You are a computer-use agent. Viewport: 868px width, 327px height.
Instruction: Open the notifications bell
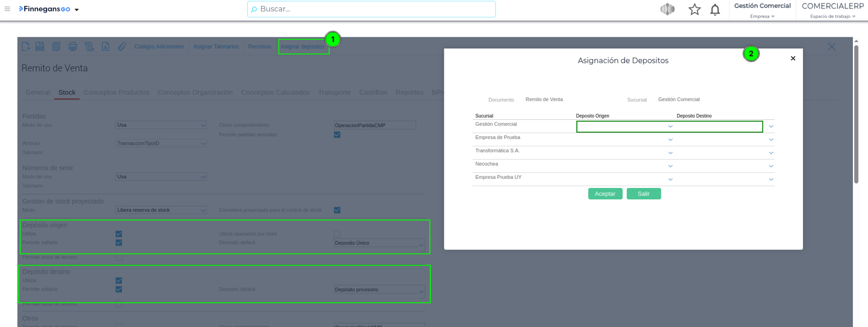[x=715, y=10]
